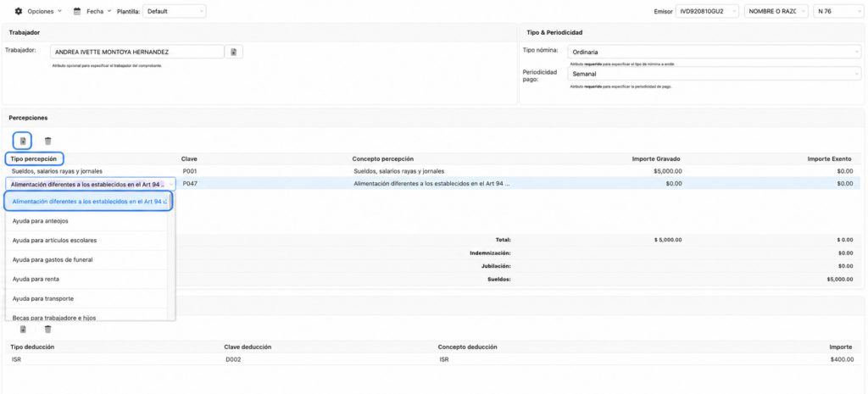Image resolution: width=868 pixels, height=394 pixels.
Task: Click the P047 row $0.00 gravado cell
Action: point(674,184)
